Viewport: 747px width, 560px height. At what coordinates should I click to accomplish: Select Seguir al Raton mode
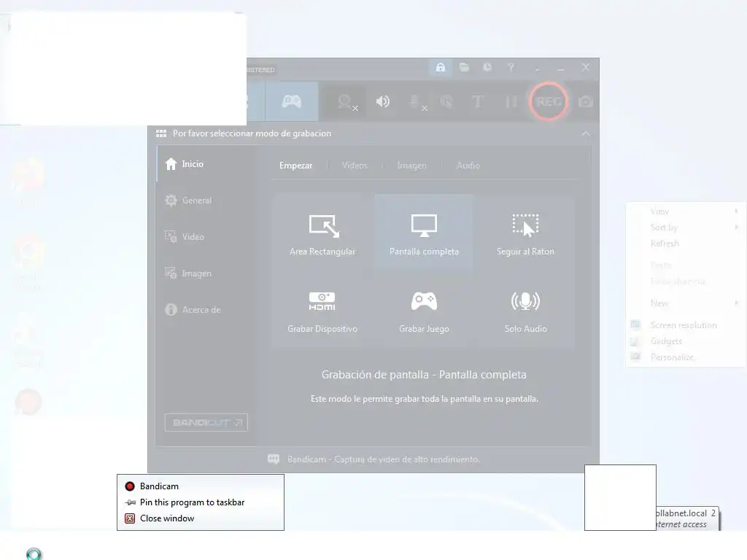(x=525, y=233)
